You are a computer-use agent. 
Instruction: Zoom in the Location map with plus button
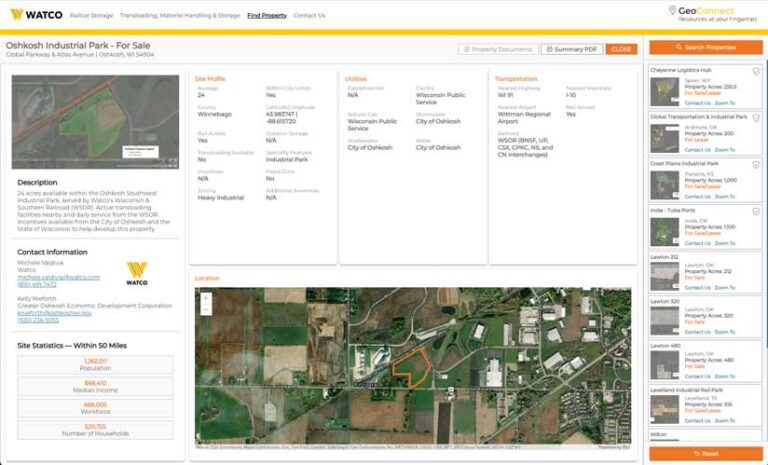[206, 298]
